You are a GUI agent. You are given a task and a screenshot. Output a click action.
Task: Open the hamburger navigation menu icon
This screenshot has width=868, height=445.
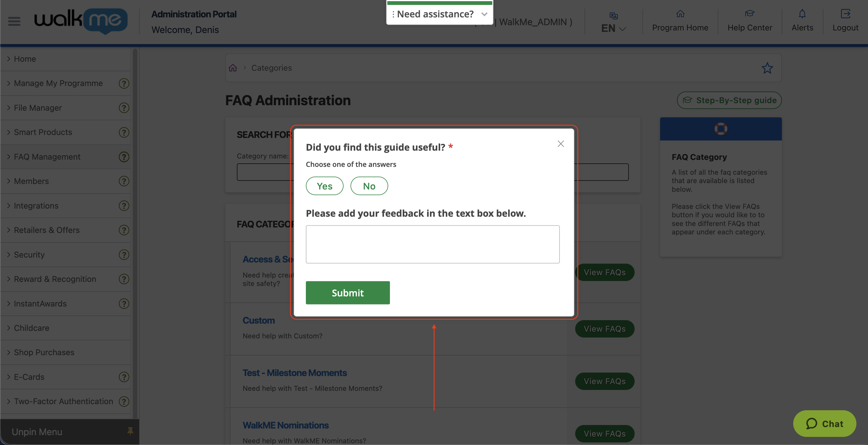[14, 21]
